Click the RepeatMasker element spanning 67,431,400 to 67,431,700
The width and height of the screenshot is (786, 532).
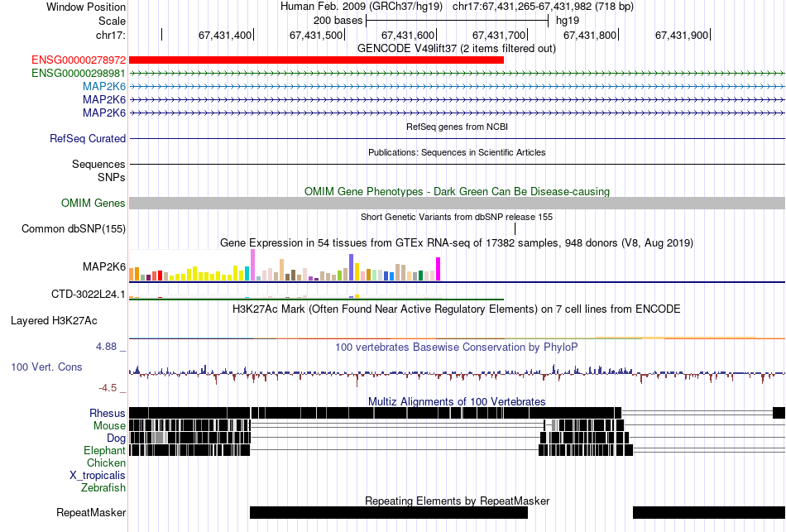[389, 512]
